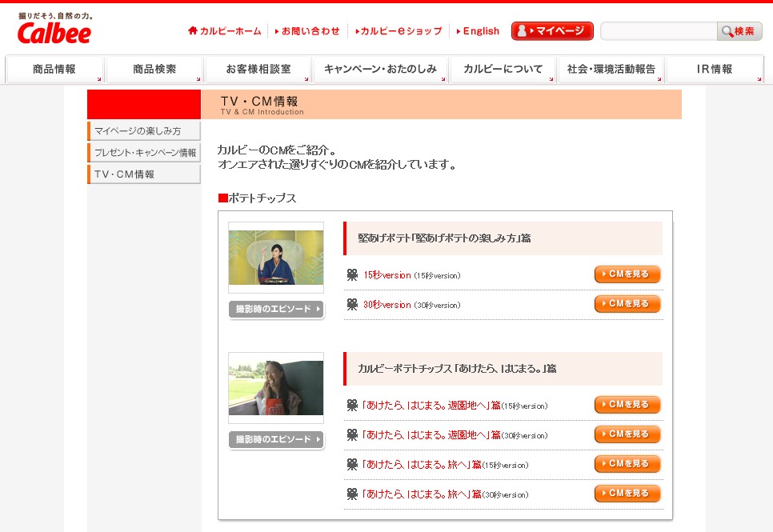Screen dimensions: 773x532
Task: Click camera icon beside 15秒version
Action: 352,274
